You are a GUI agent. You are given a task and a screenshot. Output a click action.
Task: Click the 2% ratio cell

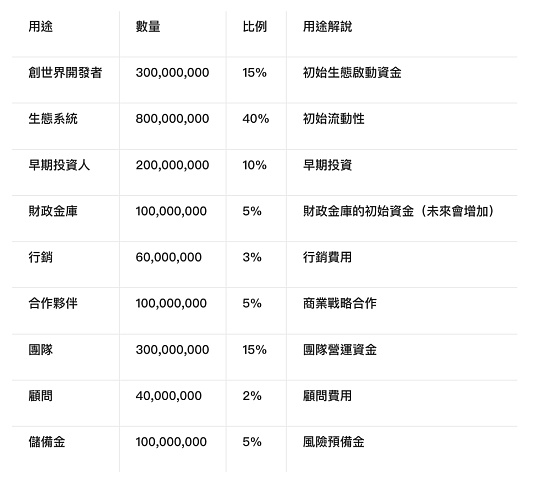tap(252, 396)
